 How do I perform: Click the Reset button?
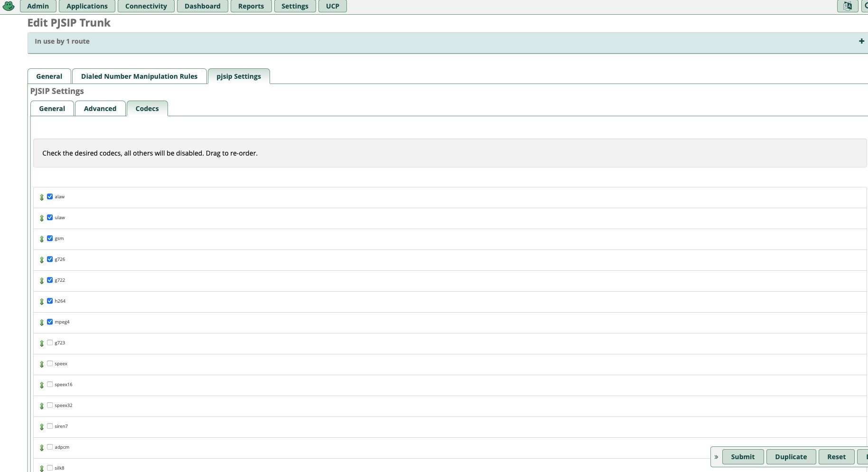click(x=836, y=457)
